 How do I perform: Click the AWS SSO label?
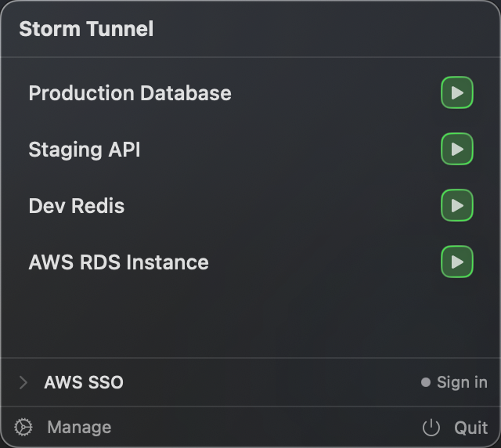[x=84, y=382]
